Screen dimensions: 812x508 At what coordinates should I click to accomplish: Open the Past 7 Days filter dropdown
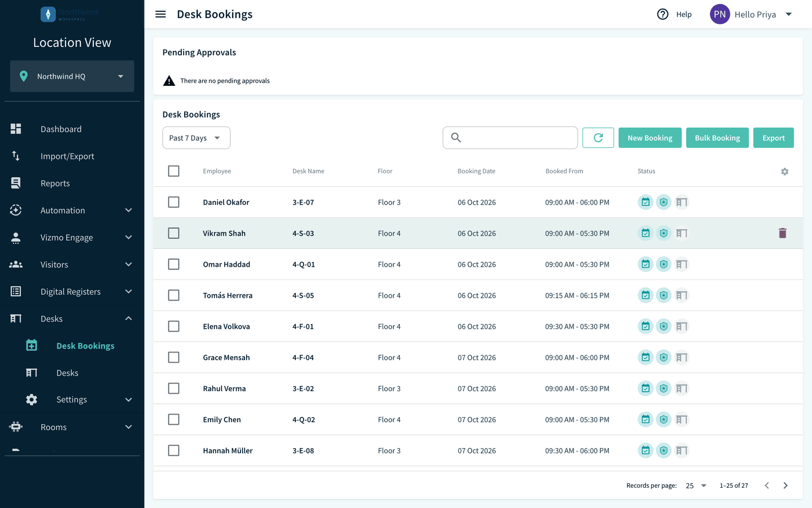pyautogui.click(x=196, y=138)
